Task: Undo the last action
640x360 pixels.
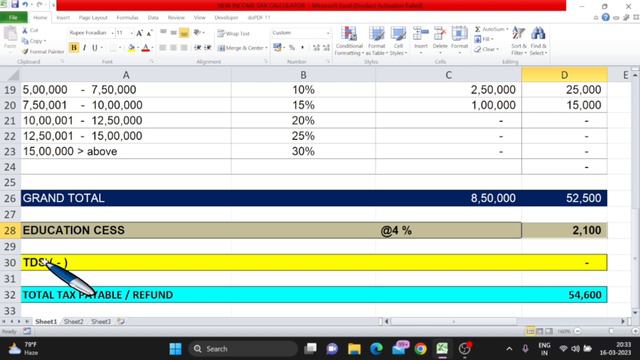Action: coord(25,4)
